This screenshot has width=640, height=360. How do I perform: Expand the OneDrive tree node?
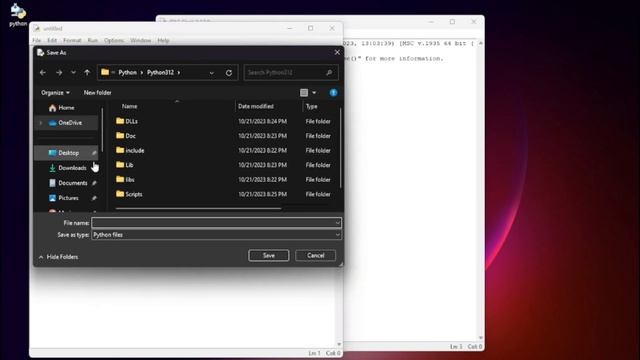(40, 122)
